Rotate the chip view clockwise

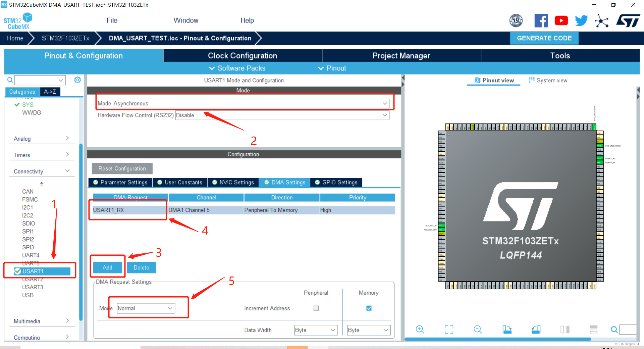click(507, 330)
